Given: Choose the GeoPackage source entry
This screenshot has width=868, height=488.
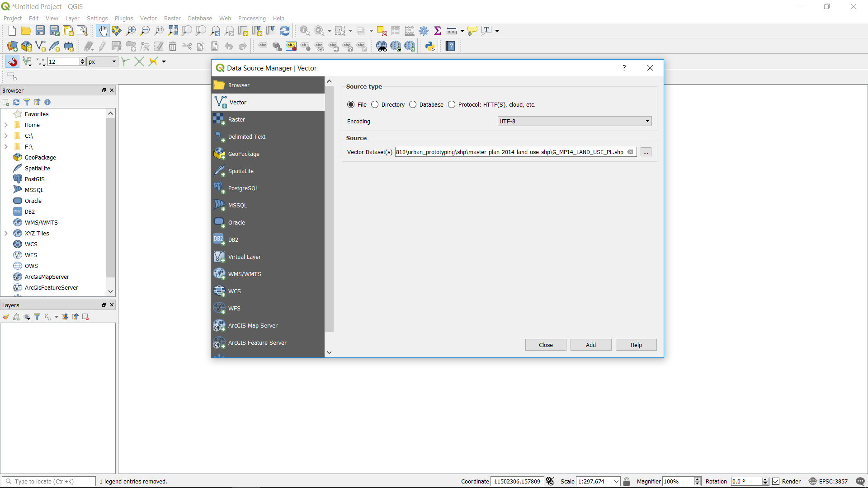Looking at the screenshot, I should [244, 154].
